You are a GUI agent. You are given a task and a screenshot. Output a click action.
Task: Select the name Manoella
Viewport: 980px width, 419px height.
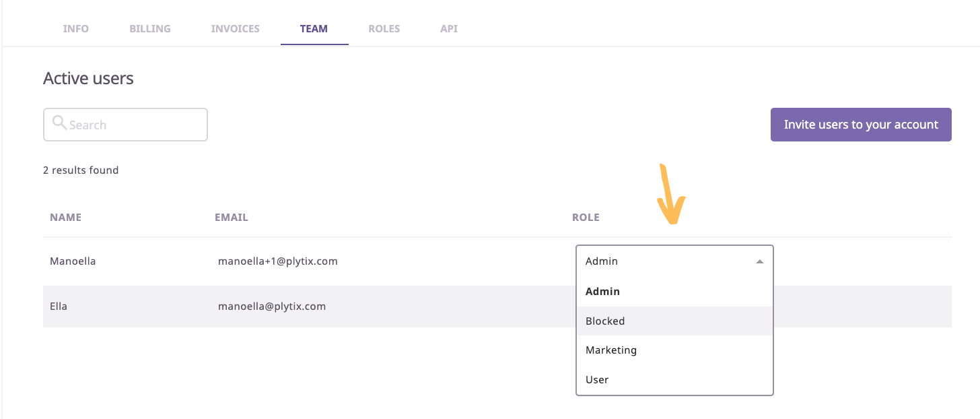coord(73,261)
